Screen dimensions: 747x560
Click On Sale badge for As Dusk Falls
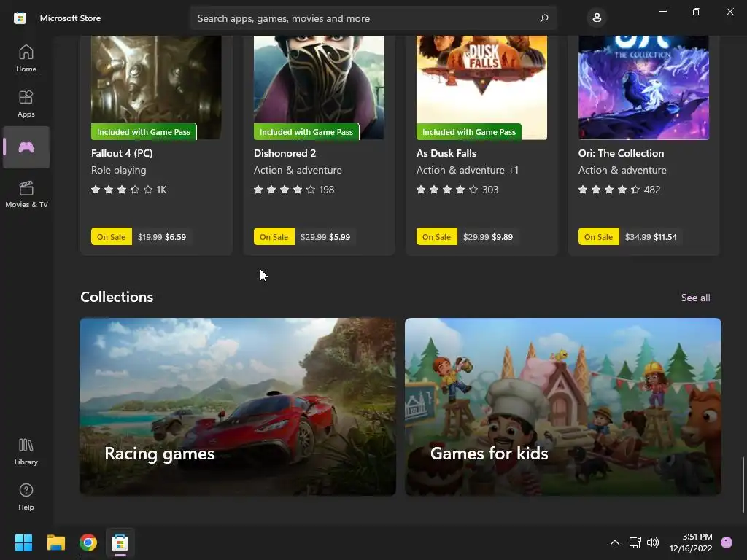436,237
